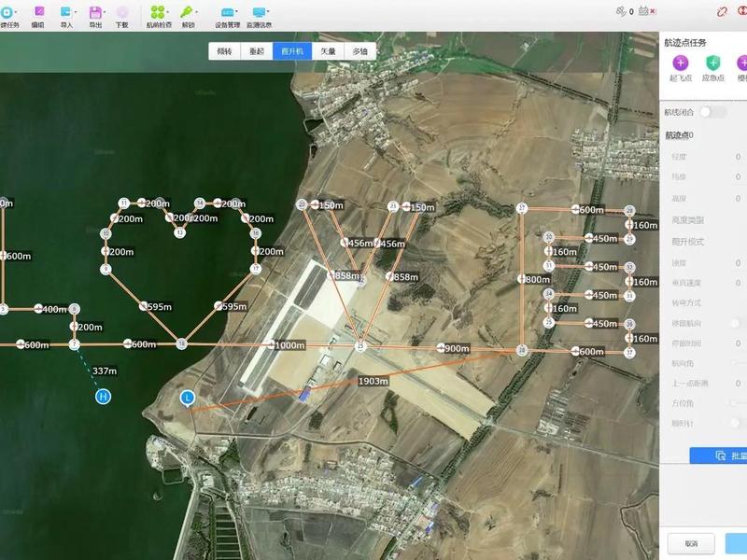Switch to the 矢量 tab
This screenshot has height=560, width=747.
pos(328,51)
